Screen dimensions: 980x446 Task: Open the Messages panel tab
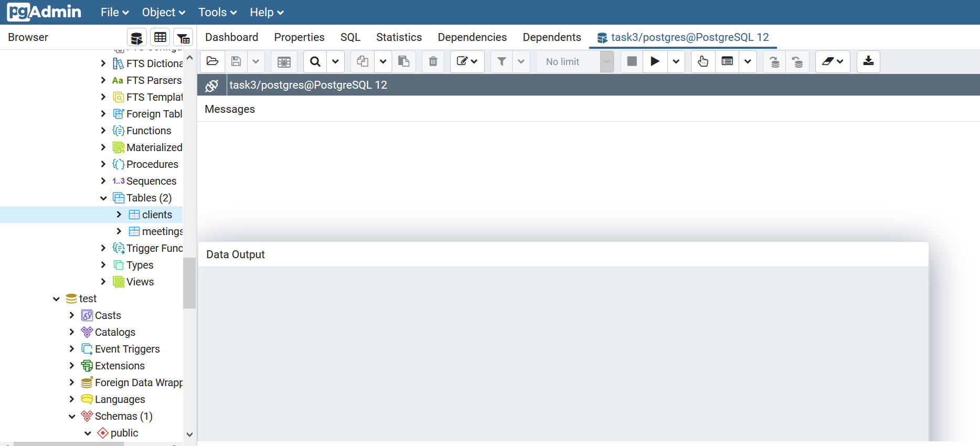230,109
